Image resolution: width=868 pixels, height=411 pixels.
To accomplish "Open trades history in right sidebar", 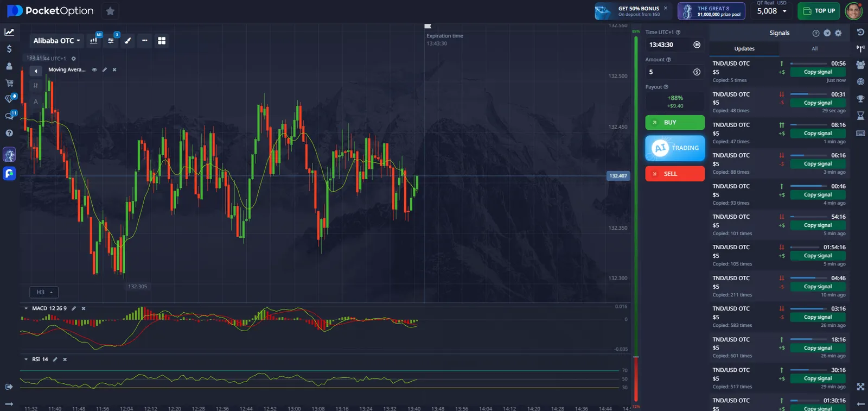I will [860, 33].
